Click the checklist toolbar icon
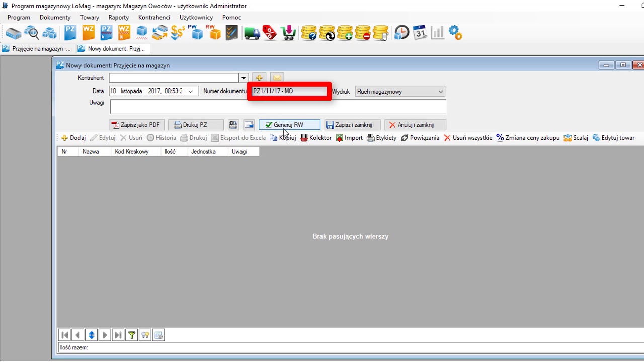The height and width of the screenshot is (362, 644). pos(231,33)
